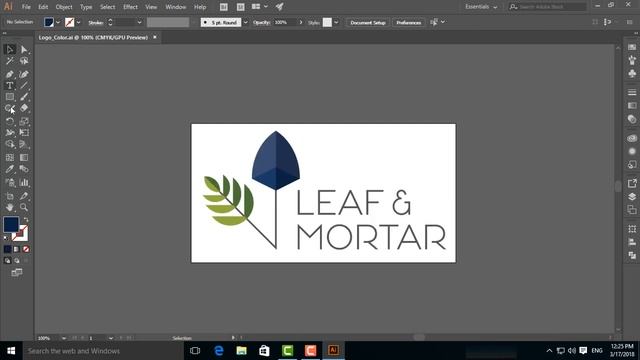Screen dimensions: 640x360
Task: Select the Perspective Grid tool
Action: click(x=24, y=144)
